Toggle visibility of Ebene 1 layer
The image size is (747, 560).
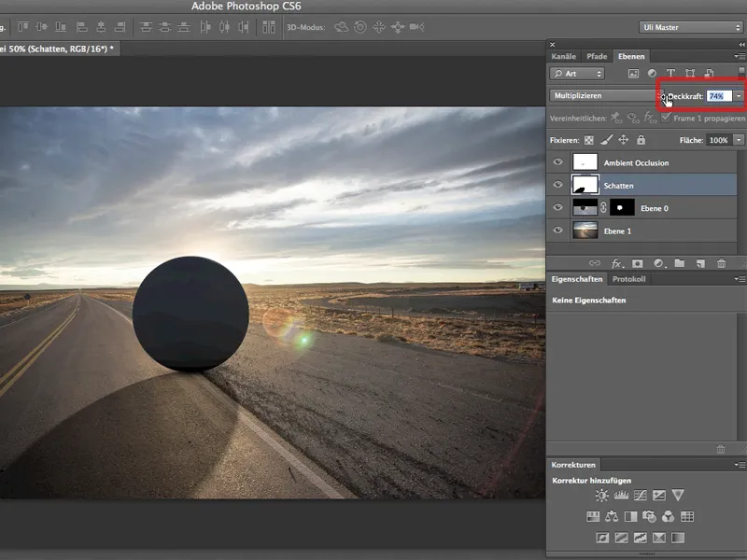[557, 231]
